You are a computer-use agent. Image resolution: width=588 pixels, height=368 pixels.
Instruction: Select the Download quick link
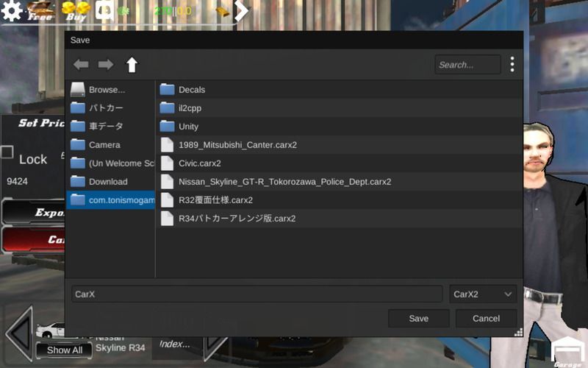pos(108,182)
